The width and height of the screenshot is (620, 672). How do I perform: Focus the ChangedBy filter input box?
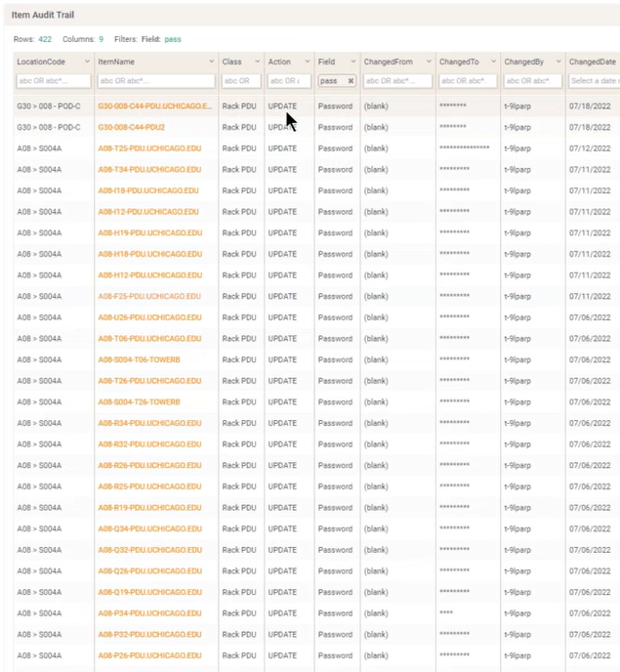coord(532,80)
